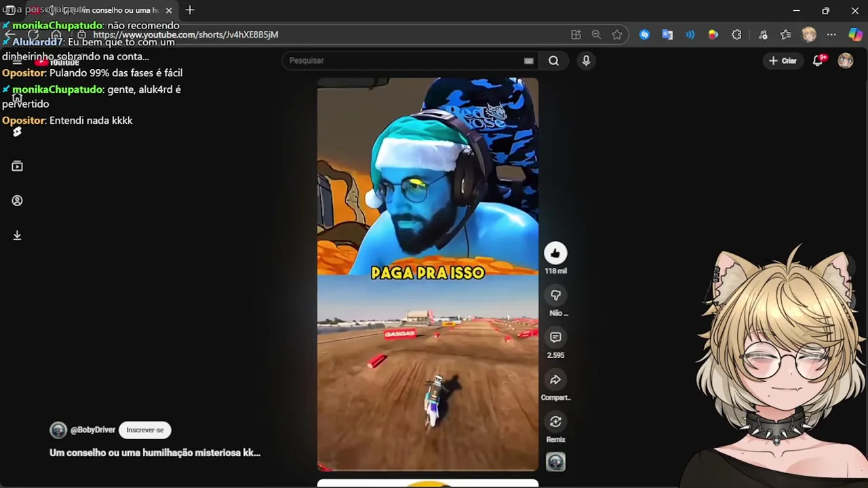This screenshot has width=868, height=488.
Task: Open the Extensions puzzle-piece menu
Action: 736,35
